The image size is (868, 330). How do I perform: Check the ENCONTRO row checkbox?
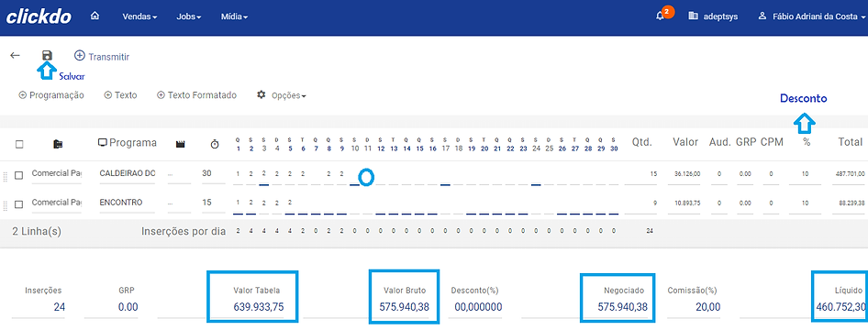pyautogui.click(x=18, y=204)
